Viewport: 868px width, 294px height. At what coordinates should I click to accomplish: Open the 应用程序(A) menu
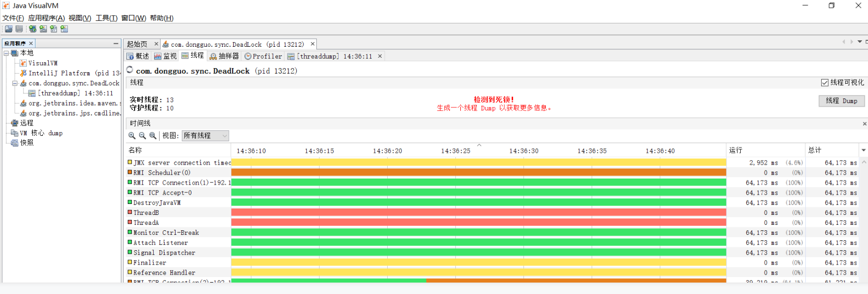(x=46, y=18)
